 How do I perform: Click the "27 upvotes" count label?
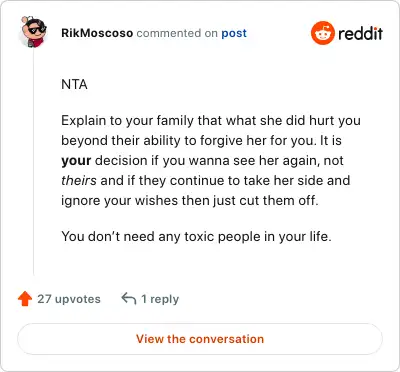tap(69, 299)
